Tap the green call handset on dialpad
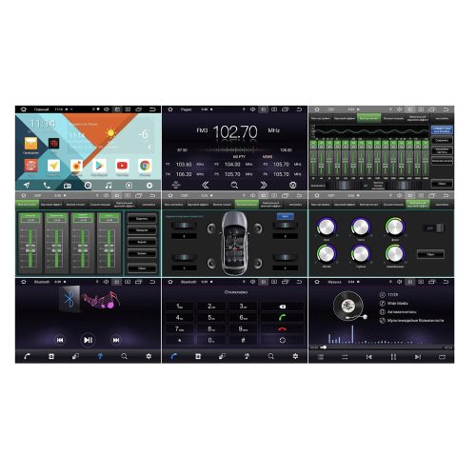 tap(282, 317)
